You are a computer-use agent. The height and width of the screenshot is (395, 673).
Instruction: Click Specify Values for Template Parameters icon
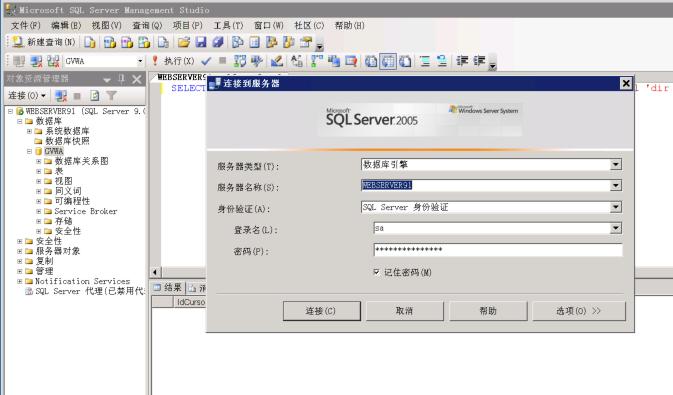[x=297, y=61]
